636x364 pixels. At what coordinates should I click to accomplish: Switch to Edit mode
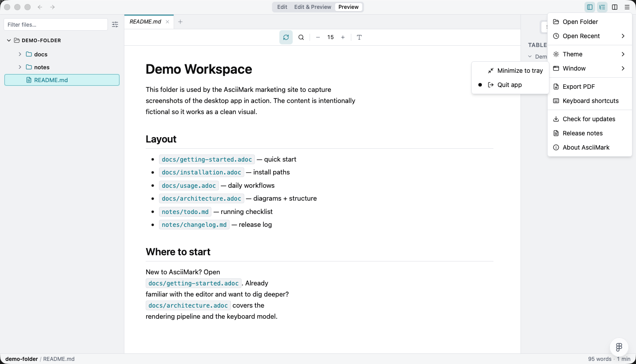click(x=282, y=7)
